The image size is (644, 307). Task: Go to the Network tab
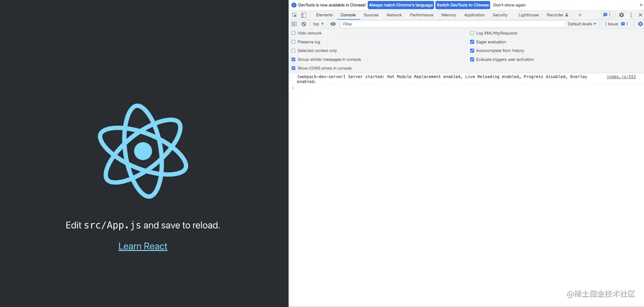click(394, 15)
